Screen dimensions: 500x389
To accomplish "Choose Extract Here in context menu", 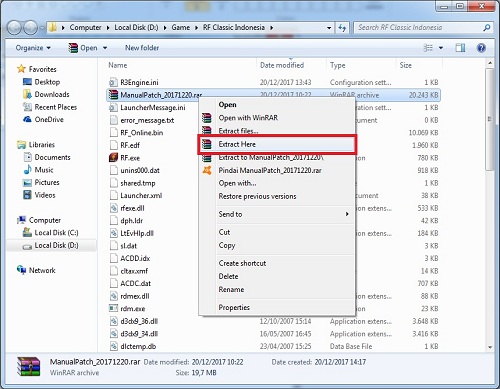I will (277, 144).
